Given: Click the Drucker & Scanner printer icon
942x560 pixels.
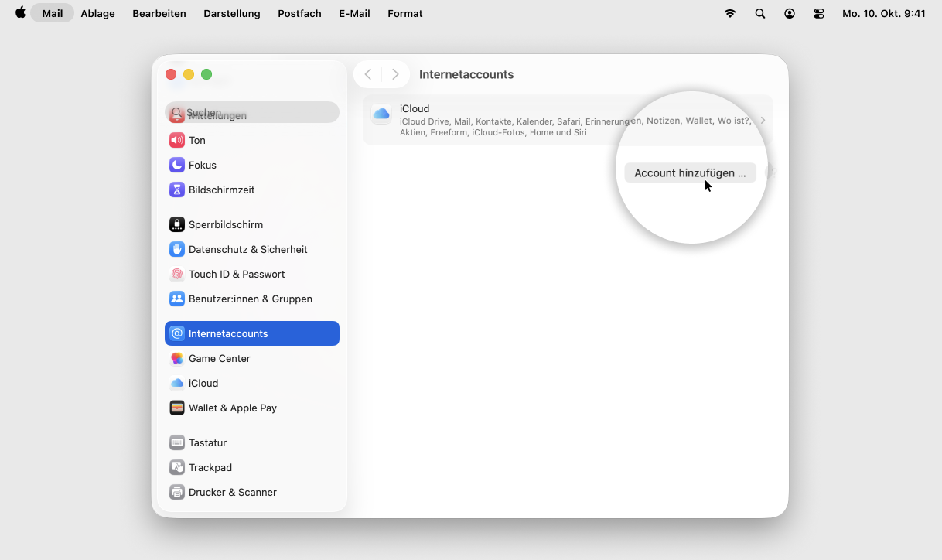Looking at the screenshot, I should click(177, 492).
